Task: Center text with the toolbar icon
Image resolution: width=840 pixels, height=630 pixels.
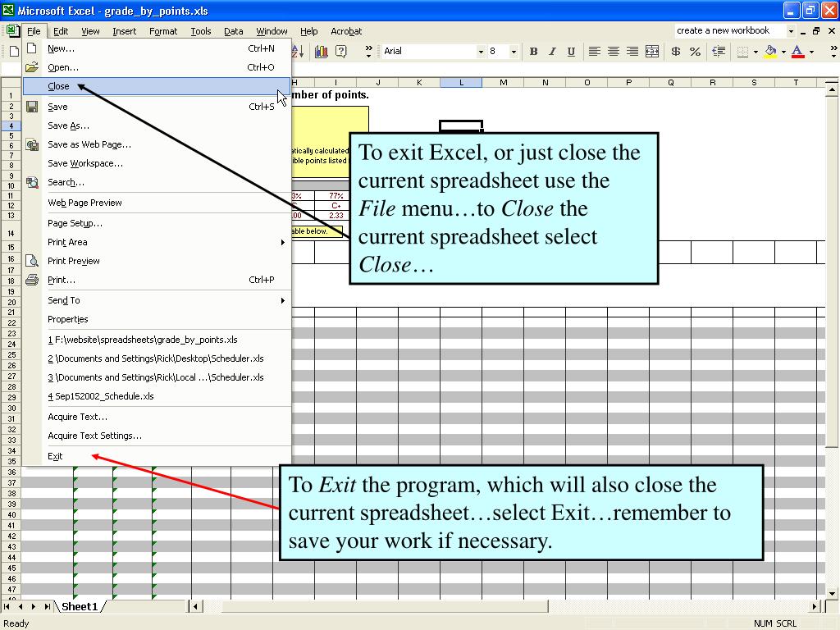Action: click(614, 52)
